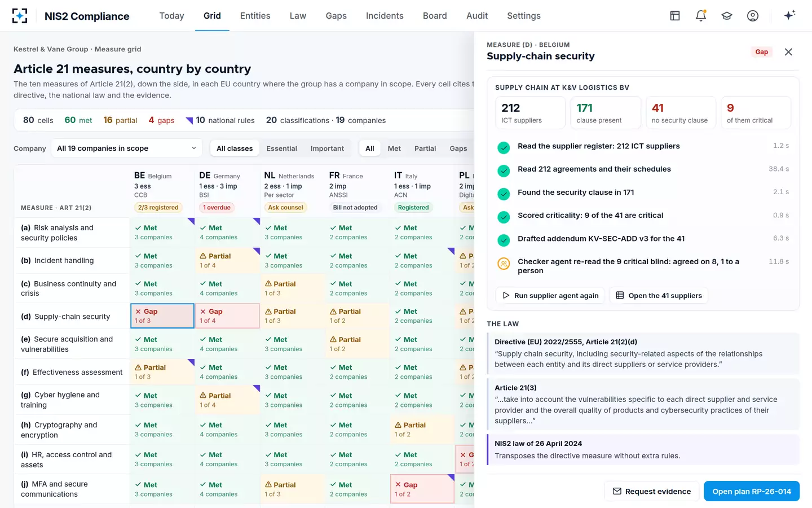Click the check icon beside 'Drafted addendum KV-SEC-ADD v3'
812x508 pixels.
coord(504,240)
